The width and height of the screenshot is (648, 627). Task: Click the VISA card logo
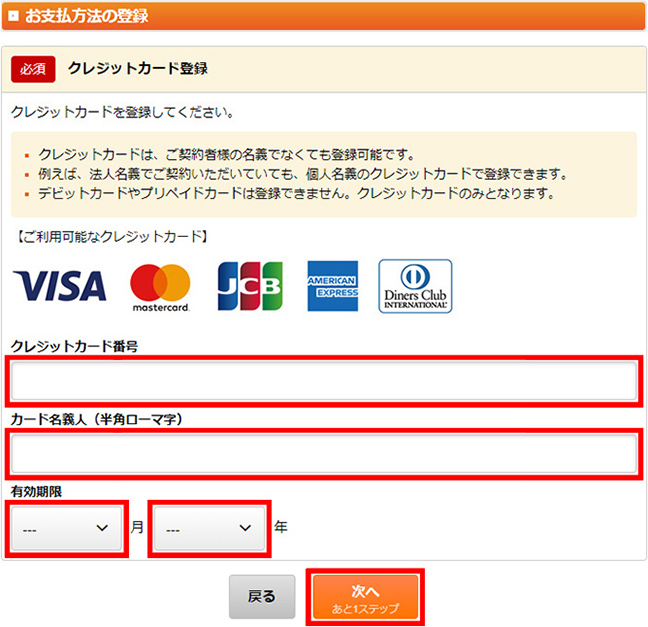coord(60,286)
